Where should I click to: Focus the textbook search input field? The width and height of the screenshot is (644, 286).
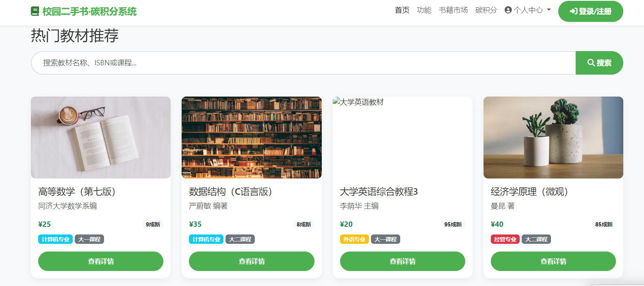click(304, 63)
